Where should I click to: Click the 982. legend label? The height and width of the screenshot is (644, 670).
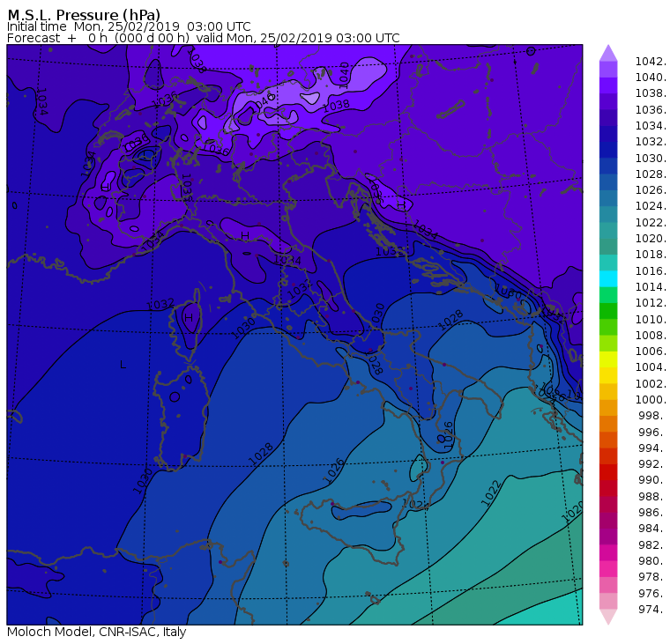tap(652, 545)
